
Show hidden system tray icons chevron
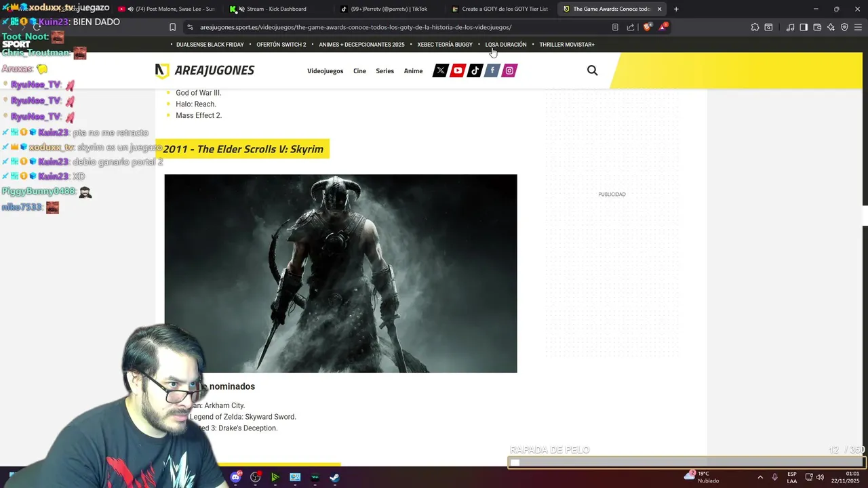759,477
